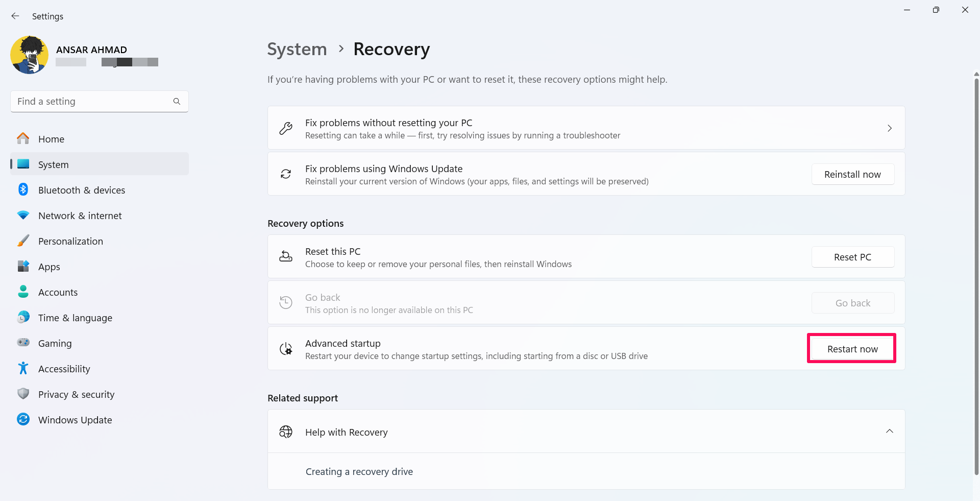
Task: Click the globe icon for Help with Recovery
Action: tap(286, 432)
